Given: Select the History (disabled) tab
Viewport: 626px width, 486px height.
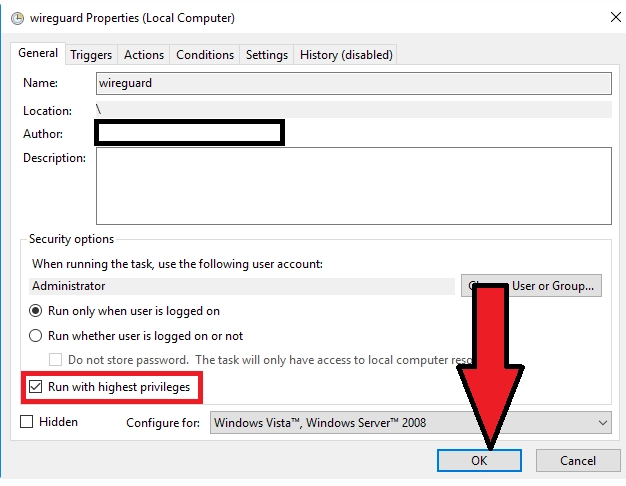Looking at the screenshot, I should [346, 55].
